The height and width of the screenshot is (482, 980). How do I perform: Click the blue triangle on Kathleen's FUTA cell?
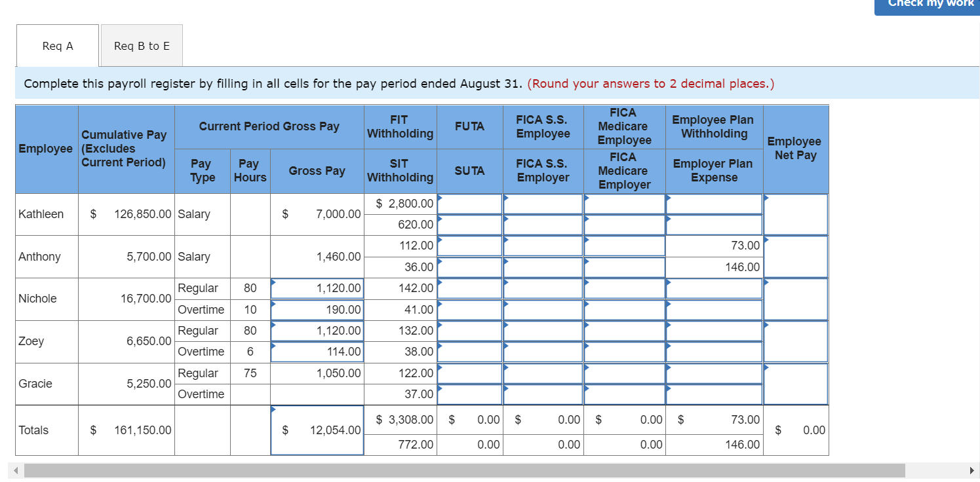(440, 198)
